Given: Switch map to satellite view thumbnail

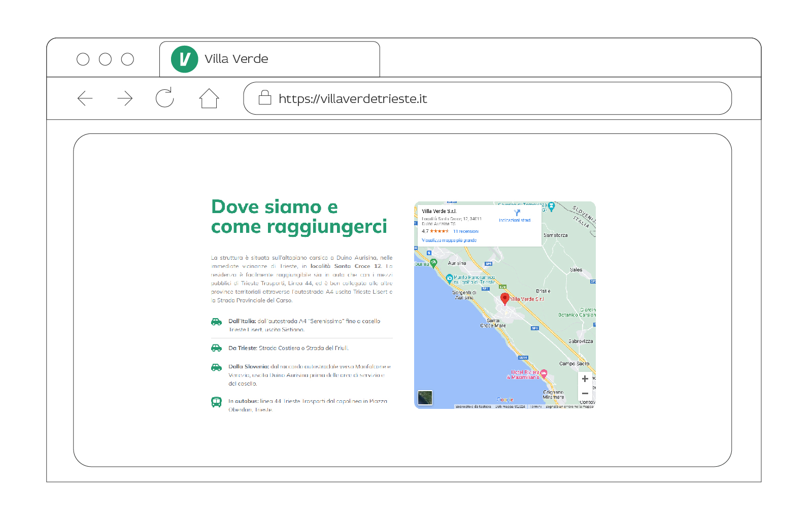Looking at the screenshot, I should [425, 398].
